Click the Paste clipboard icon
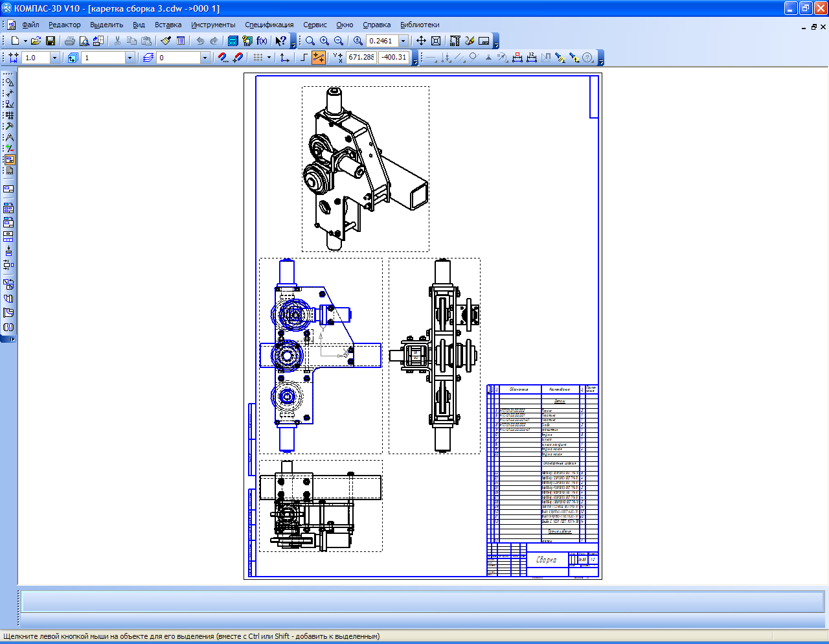The width and height of the screenshot is (829, 644). [146, 41]
